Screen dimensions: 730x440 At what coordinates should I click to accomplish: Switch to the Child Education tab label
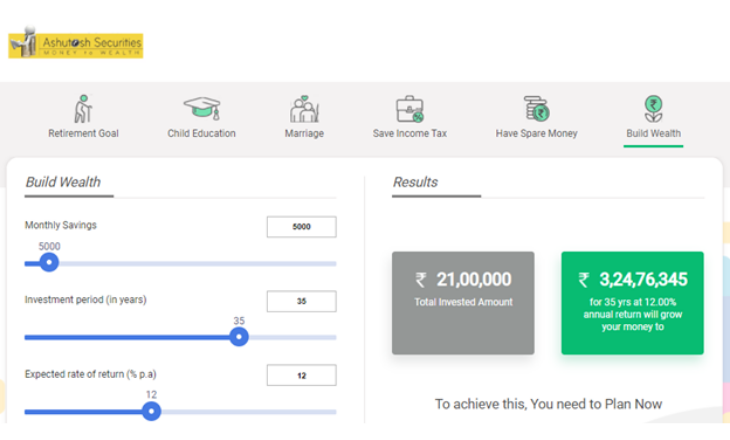click(x=202, y=134)
